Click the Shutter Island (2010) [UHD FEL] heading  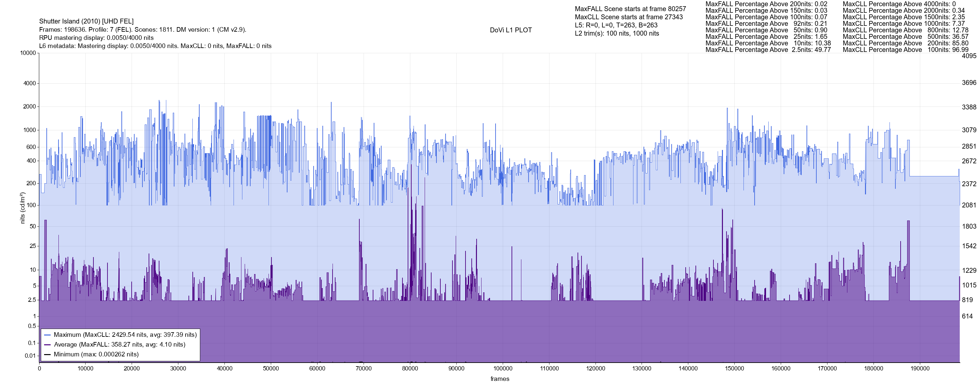(86, 21)
